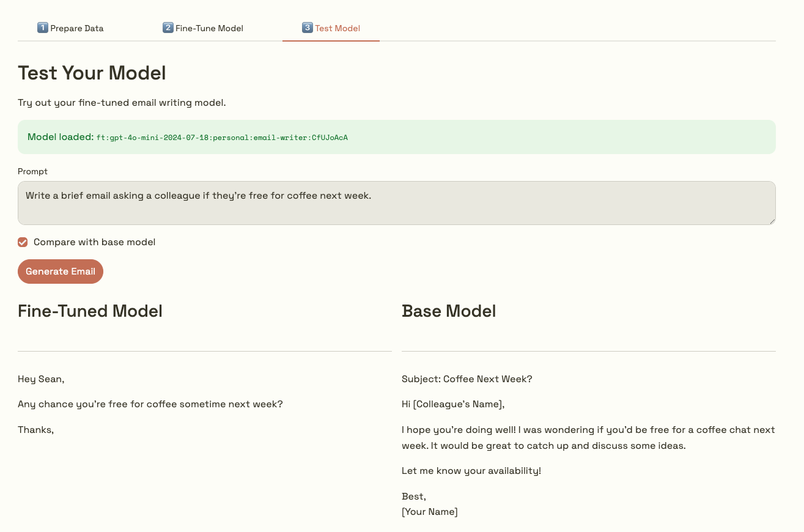This screenshot has height=532, width=804.
Task: Click the loaded model ID text
Action: (x=222, y=138)
